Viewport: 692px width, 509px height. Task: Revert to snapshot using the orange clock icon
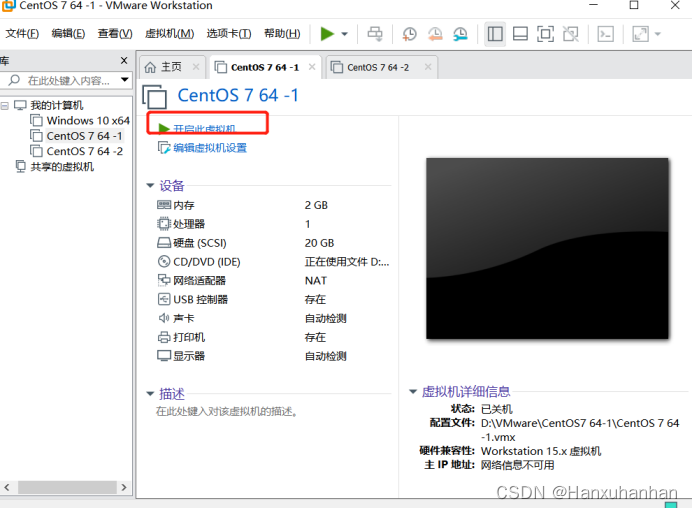pyautogui.click(x=435, y=34)
